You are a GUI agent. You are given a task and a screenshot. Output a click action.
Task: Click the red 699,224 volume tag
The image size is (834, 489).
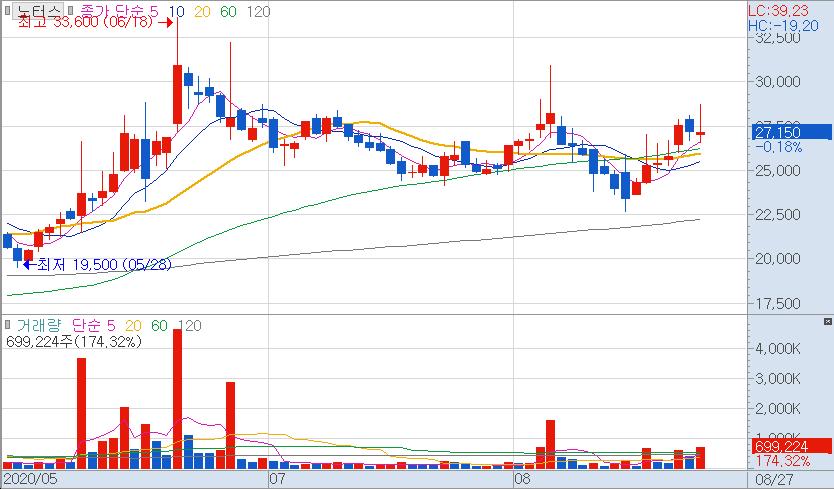[x=792, y=446]
